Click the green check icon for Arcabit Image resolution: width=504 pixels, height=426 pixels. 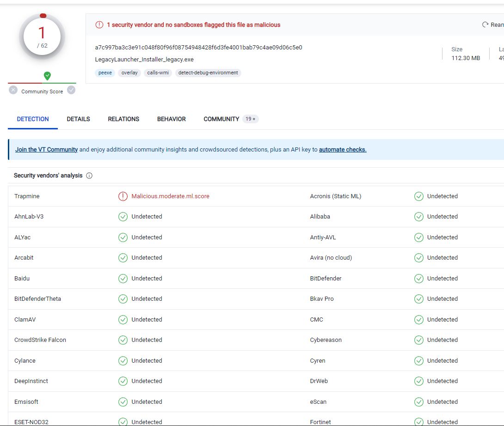pyautogui.click(x=123, y=258)
